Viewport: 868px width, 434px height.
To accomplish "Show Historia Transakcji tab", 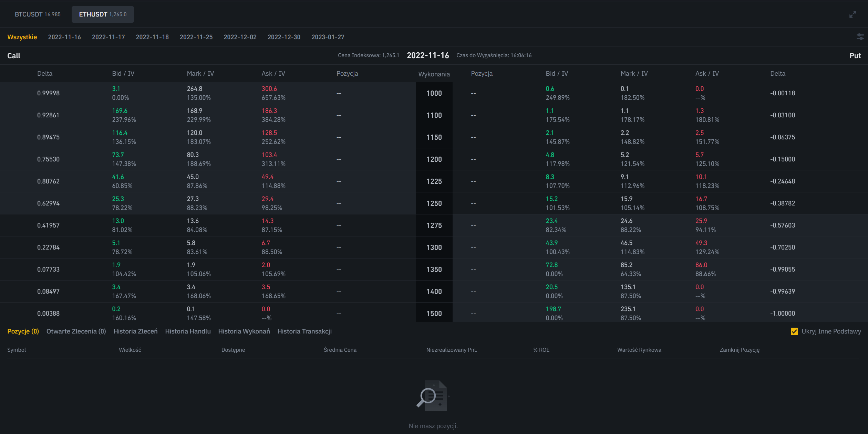I will click(304, 331).
